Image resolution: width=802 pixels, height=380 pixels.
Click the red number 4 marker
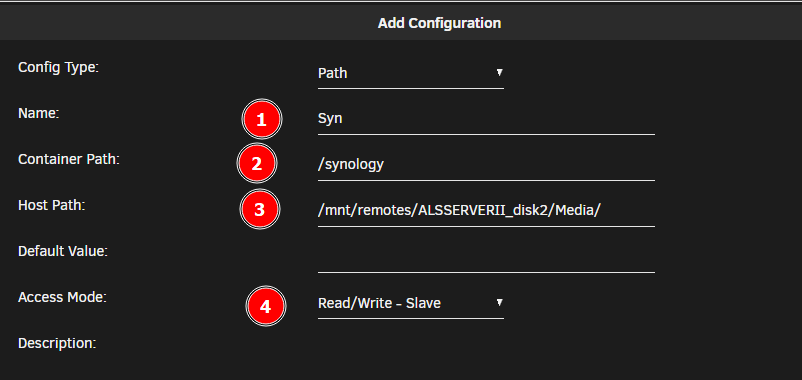[265, 306]
